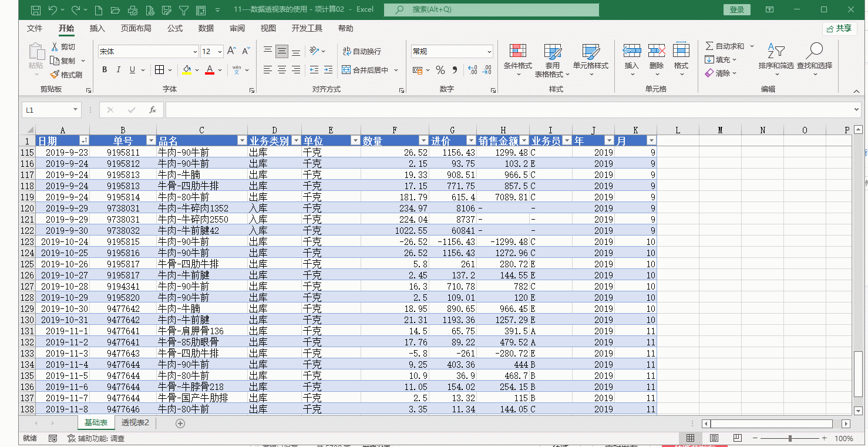The image size is (868, 447).
Task: Align text right in cell
Action: point(296,70)
